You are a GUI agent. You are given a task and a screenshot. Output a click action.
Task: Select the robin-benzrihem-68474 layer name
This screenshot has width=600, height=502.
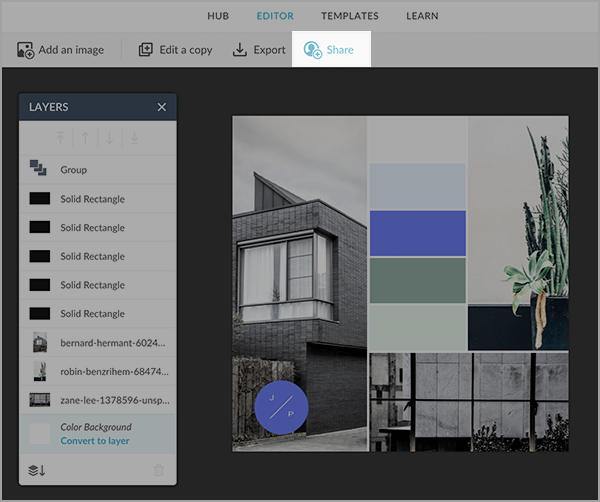pyautogui.click(x=114, y=372)
